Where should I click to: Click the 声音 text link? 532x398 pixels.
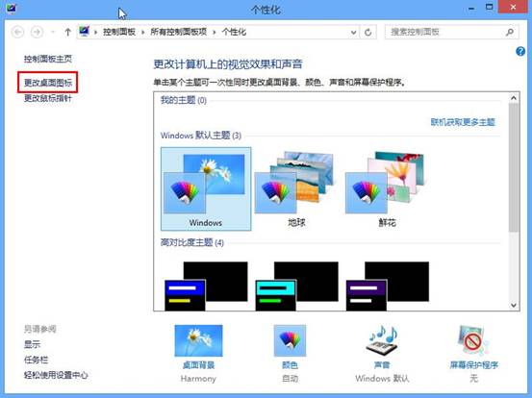click(x=382, y=365)
